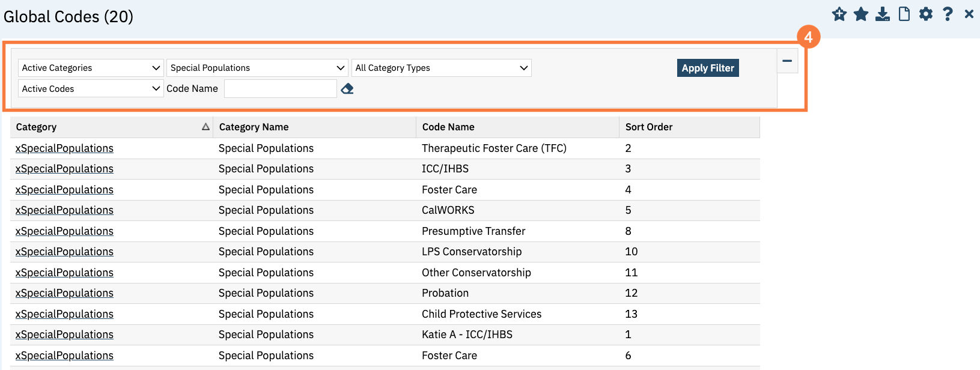Click the export download icon
Screen dimensions: 980x370
pyautogui.click(x=882, y=14)
